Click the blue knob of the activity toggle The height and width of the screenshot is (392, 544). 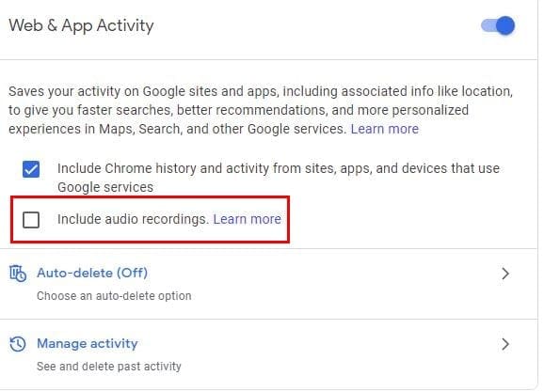tap(505, 25)
